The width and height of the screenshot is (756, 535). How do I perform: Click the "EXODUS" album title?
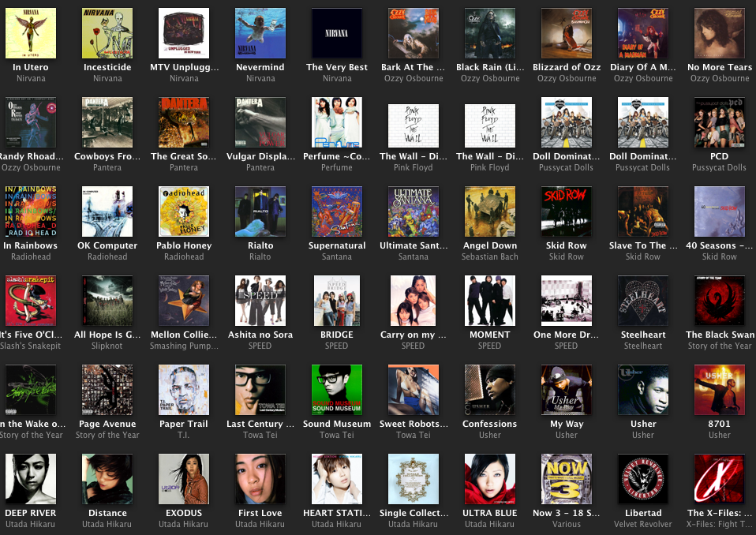coord(184,513)
